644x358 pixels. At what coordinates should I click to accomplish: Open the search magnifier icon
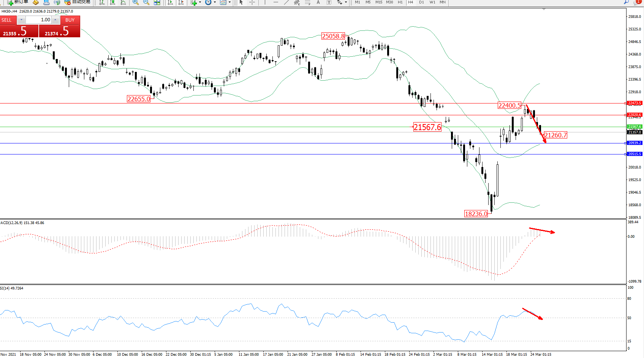click(626, 2)
